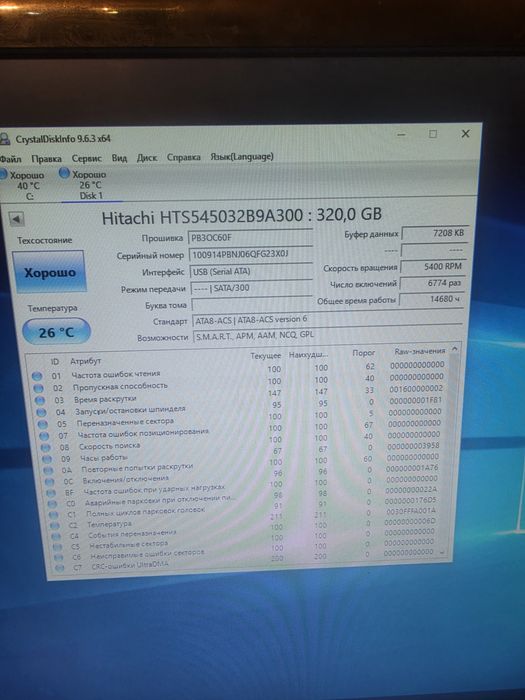Click status icon for attribute 05
Image resolution: width=525 pixels, height=700 pixels.
[x=42, y=424]
